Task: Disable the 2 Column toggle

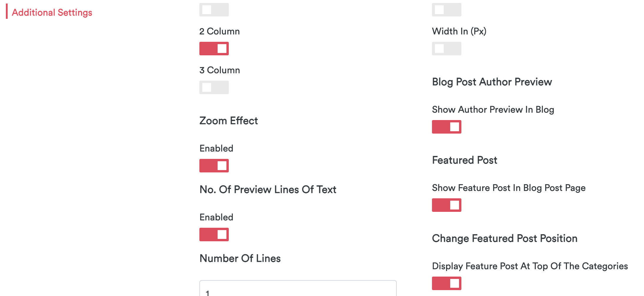Action: point(214,49)
